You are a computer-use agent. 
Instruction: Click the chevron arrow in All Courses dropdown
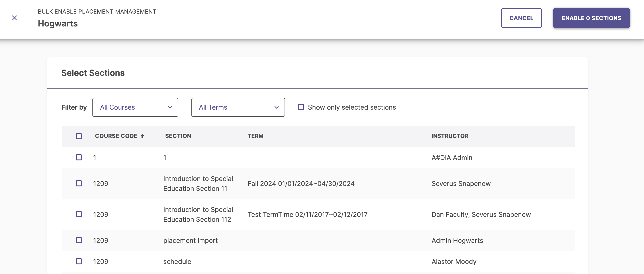tap(170, 107)
